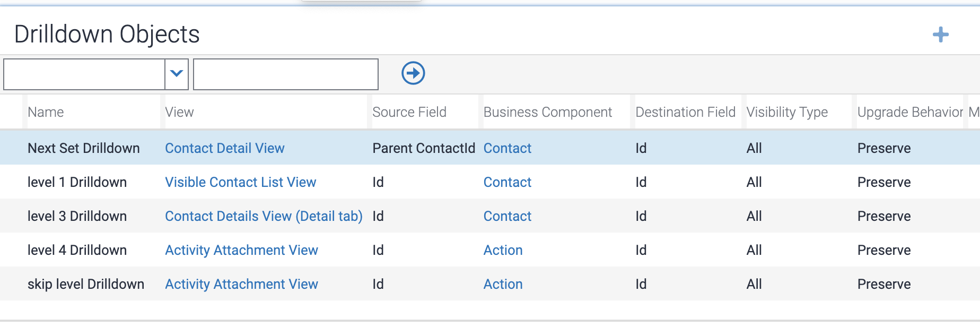Open Contact Details View (Detail tab) link

coord(264,216)
